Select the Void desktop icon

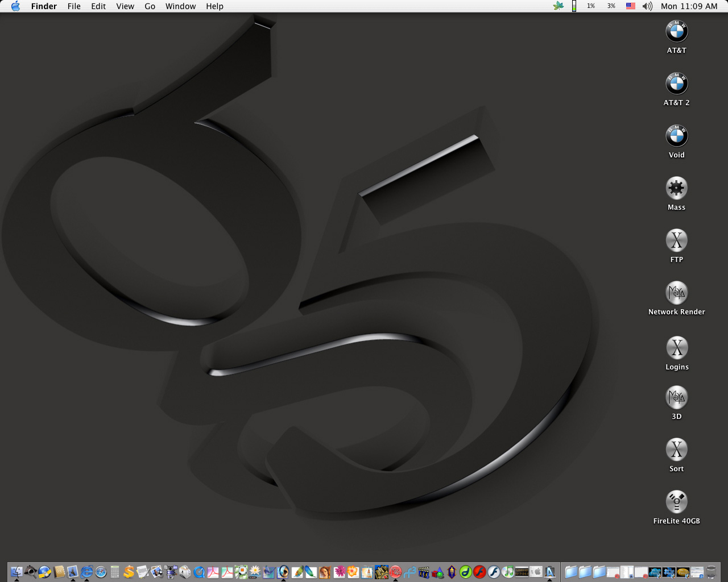tap(677, 136)
